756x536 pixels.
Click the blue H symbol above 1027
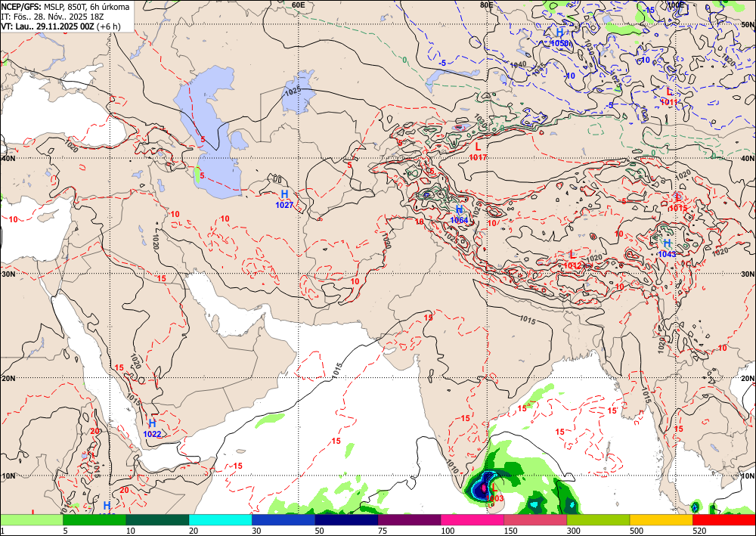(x=284, y=194)
